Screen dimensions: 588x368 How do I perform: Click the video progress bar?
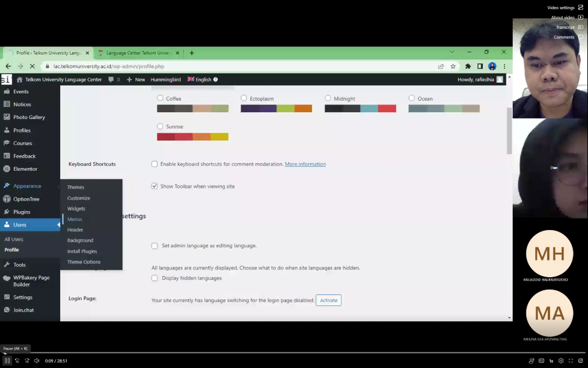pos(294,352)
